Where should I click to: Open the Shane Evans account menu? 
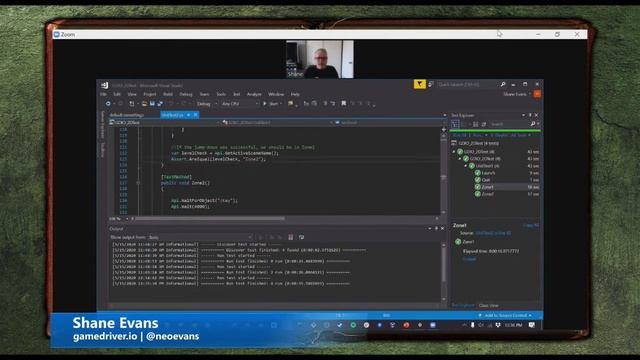click(517, 94)
